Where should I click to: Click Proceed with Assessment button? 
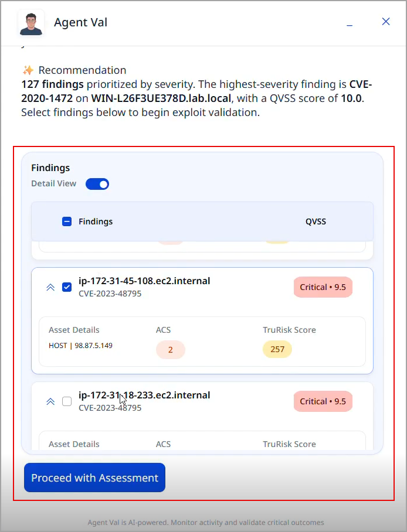point(94,478)
